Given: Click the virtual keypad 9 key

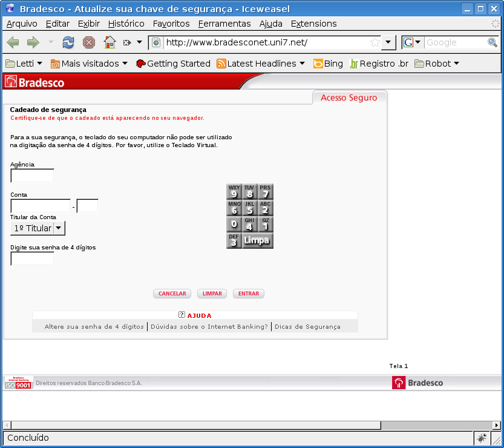Looking at the screenshot, I should [x=234, y=192].
